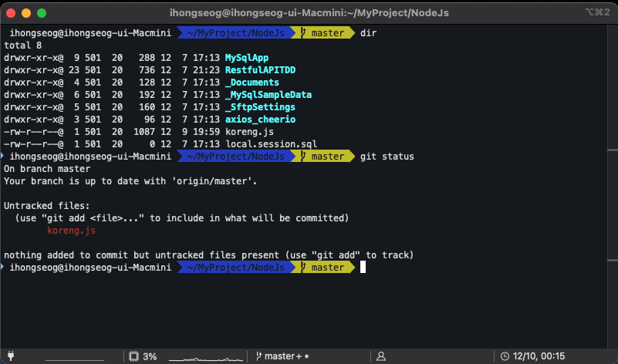Viewport: 618px width, 364px height.
Task: Click the RestfulAPITDD directory name
Action: (260, 70)
